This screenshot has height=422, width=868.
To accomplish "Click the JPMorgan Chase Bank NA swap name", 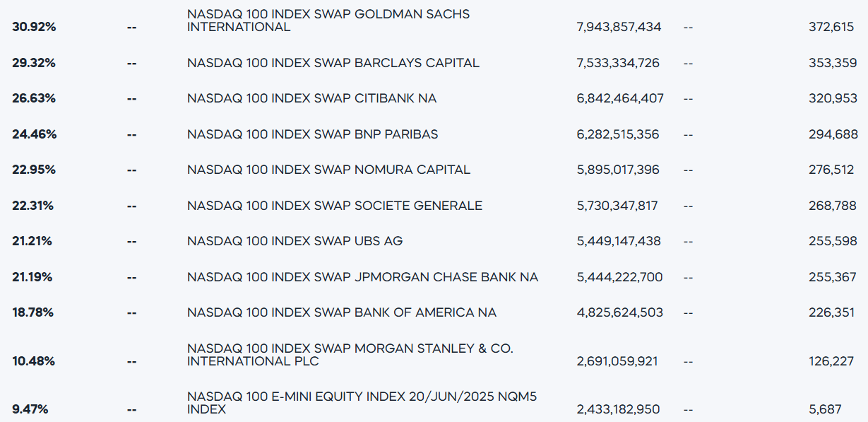I will (362, 277).
